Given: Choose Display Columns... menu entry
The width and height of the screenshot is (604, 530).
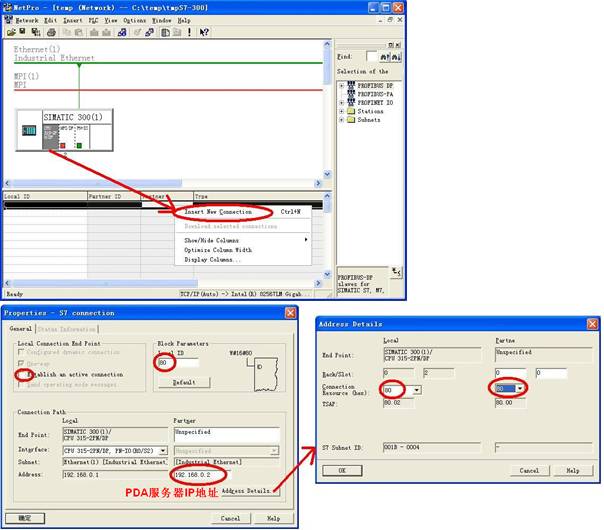Looking at the screenshot, I should 243,260.
